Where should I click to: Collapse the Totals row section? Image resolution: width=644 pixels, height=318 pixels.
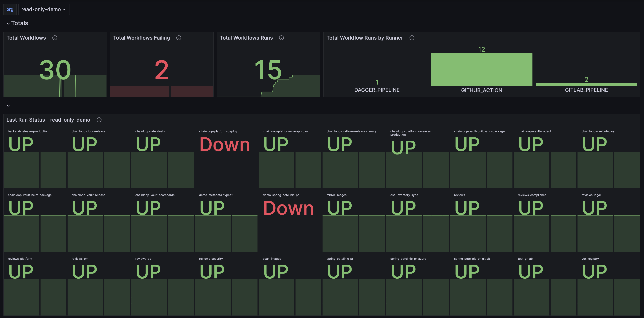coord(8,23)
